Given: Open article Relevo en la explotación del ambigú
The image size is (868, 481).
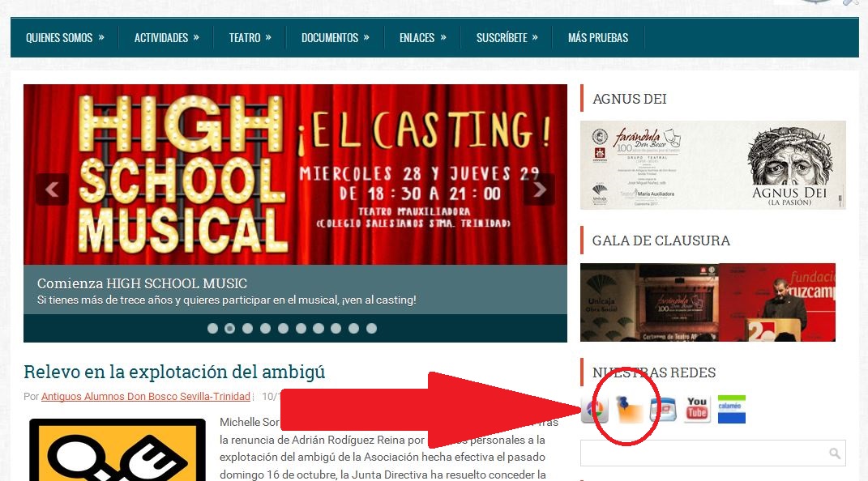Looking at the screenshot, I should [x=174, y=372].
